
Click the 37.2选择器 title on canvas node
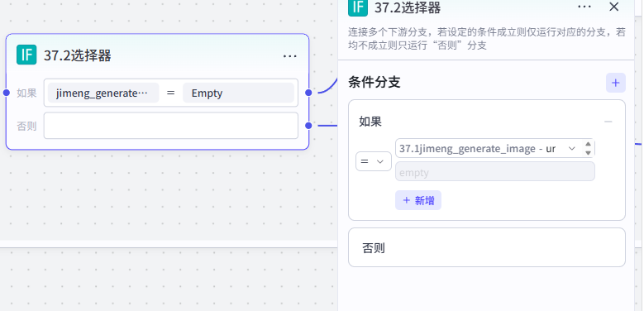(x=77, y=55)
